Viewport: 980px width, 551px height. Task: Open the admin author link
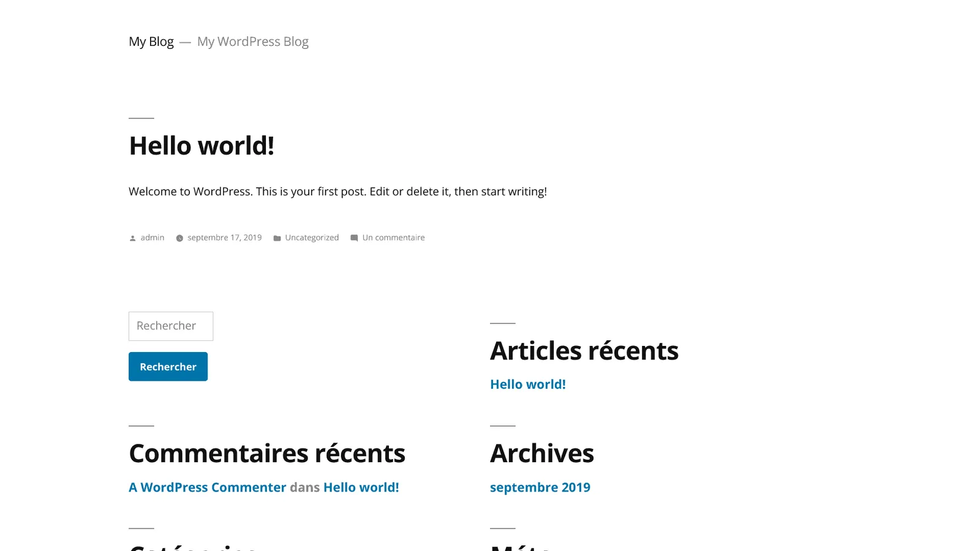(x=153, y=238)
